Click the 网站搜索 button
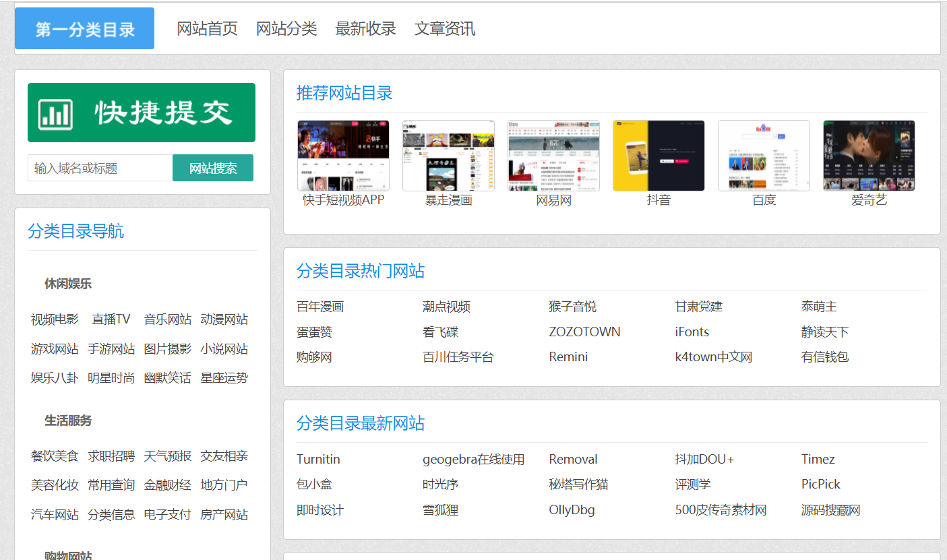Viewport: 947px width, 560px height. click(213, 168)
